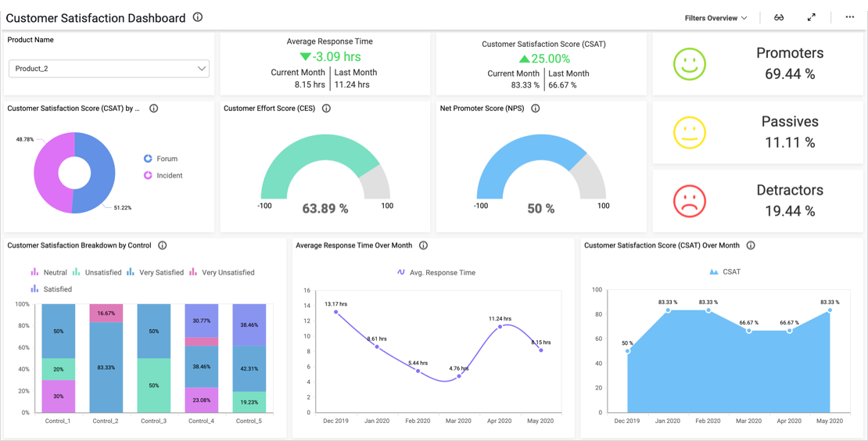The width and height of the screenshot is (868, 441).
Task: Click the fullscreen expand arrows icon
Action: 812,17
